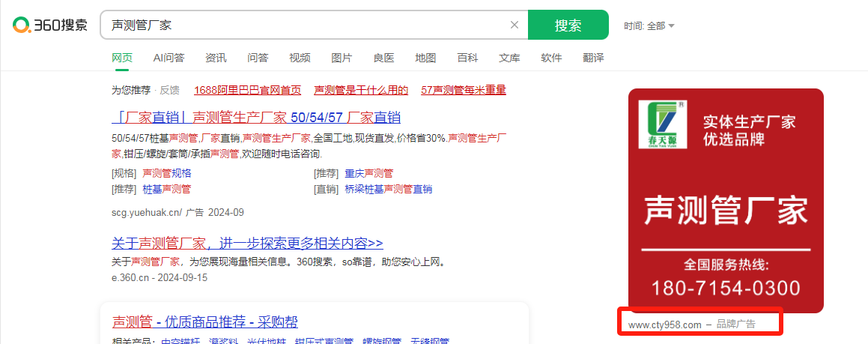Open the www.cty958.com brand ad link

664,325
